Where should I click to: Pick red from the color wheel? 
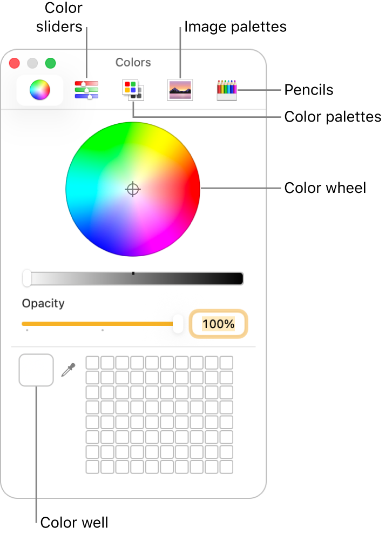point(189,189)
